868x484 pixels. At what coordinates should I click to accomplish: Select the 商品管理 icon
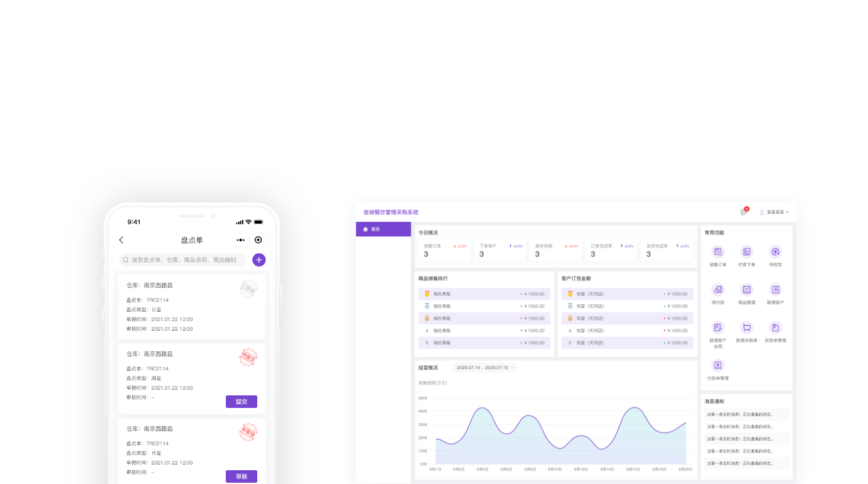click(747, 290)
